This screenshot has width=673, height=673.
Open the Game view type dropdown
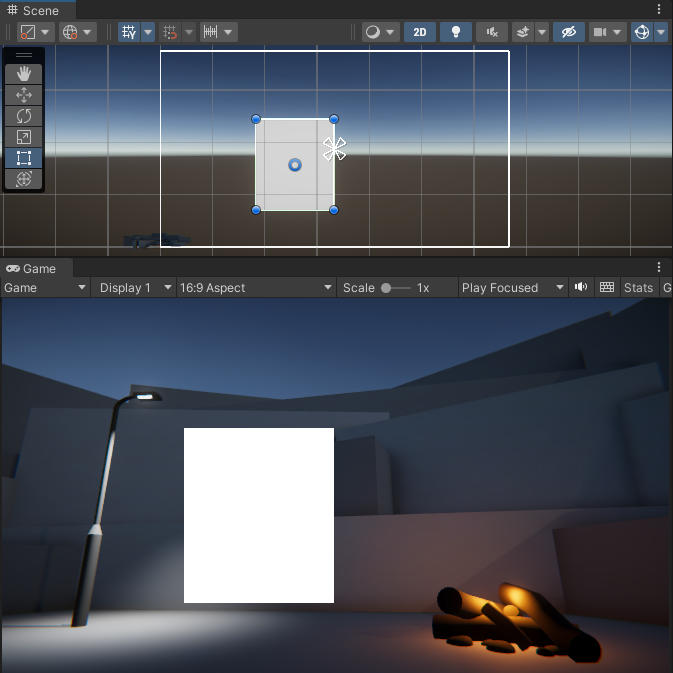45,288
